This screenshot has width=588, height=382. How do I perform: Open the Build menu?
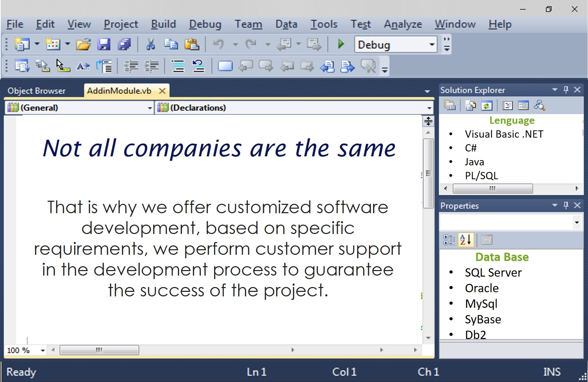tap(163, 24)
